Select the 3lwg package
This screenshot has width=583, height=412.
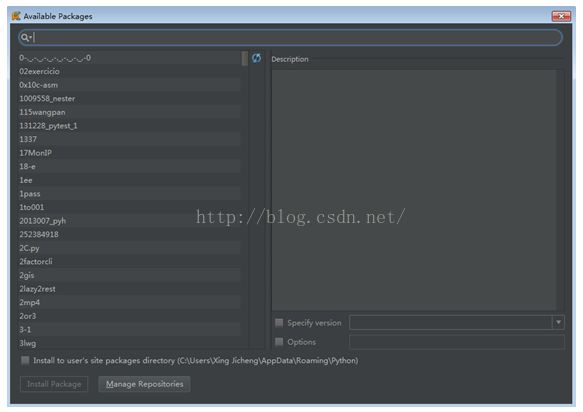pyautogui.click(x=129, y=343)
